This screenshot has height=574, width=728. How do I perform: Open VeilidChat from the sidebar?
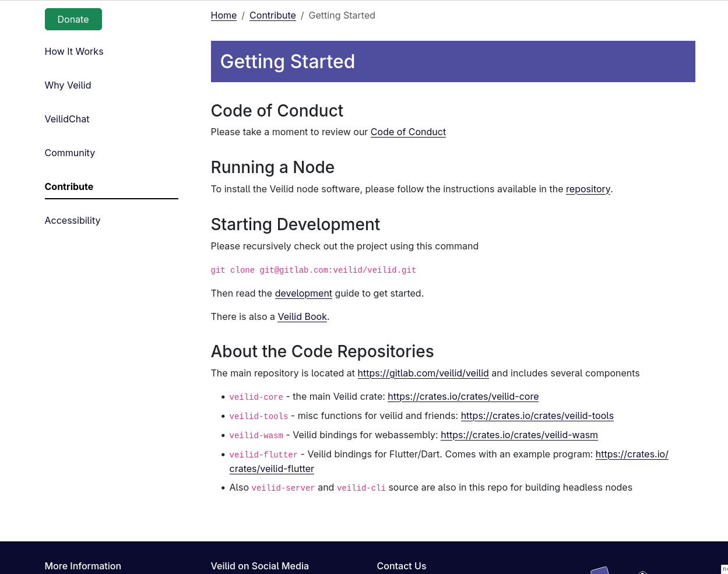coord(67,119)
